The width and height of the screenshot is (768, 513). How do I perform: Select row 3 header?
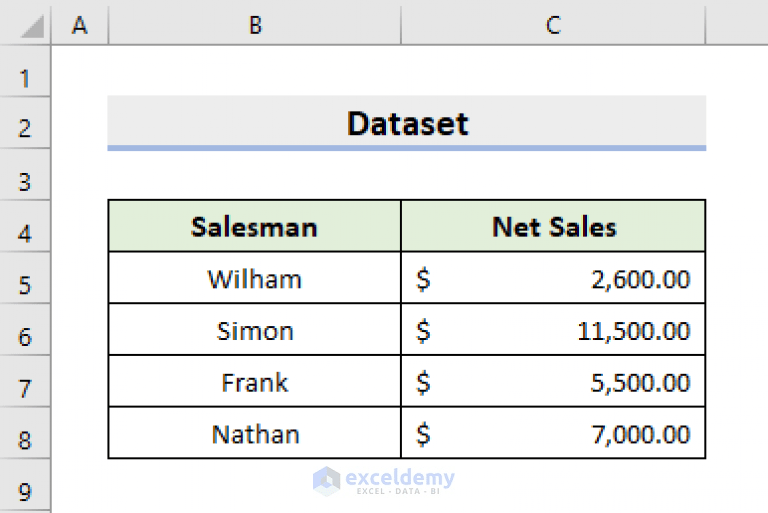(x=25, y=175)
